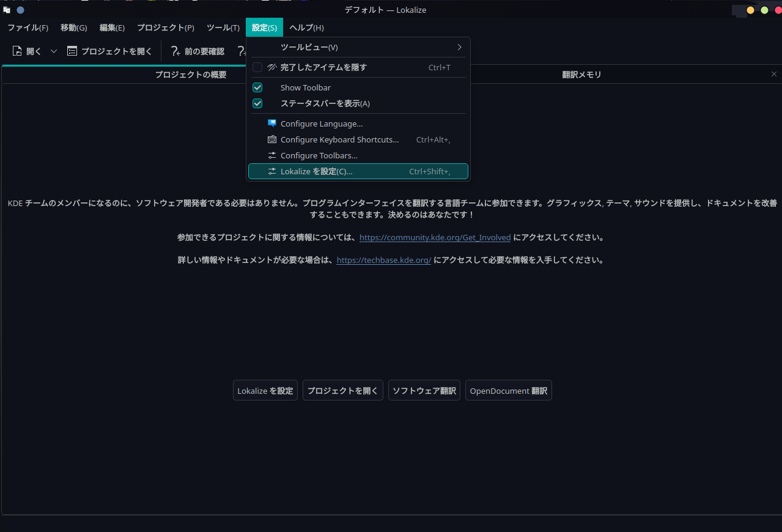
Task: Select the flag icon for Configure Language
Action: [x=271, y=123]
